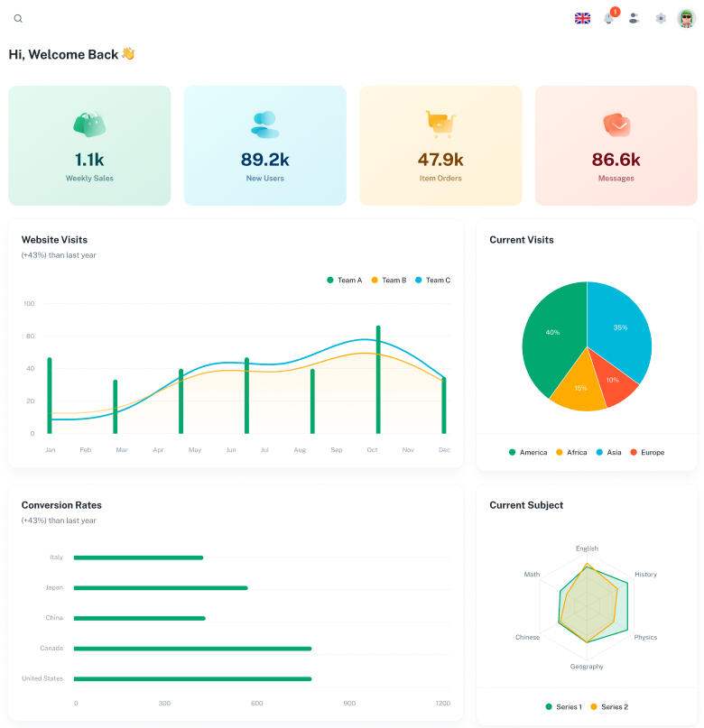Screen dimensions: 704x728
Task: Click the search magnifier icon
Action: point(18,18)
